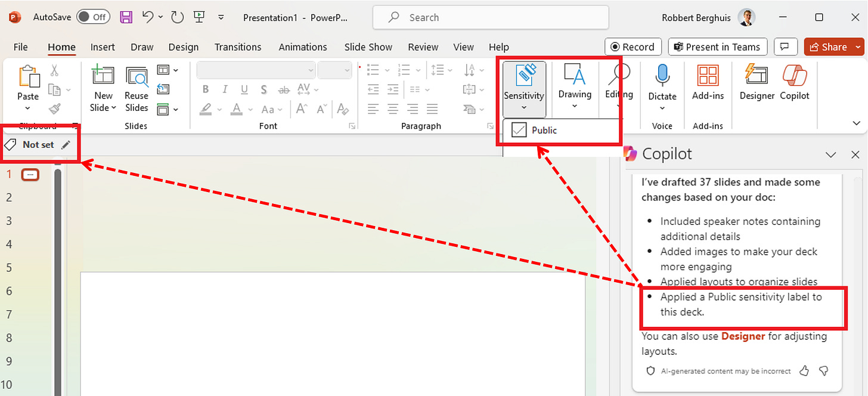Click thumbs down on Copilot response
This screenshot has height=396, width=868.
coord(824,371)
